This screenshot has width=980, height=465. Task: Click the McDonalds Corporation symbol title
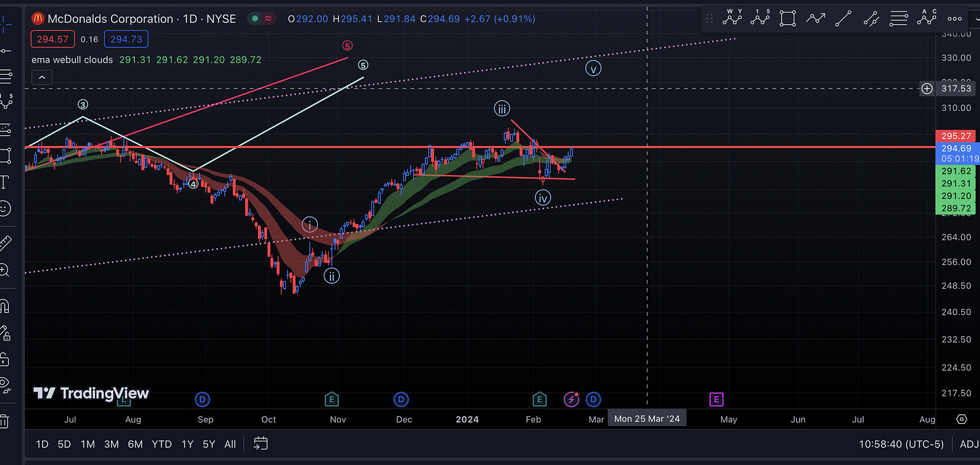[x=110, y=19]
